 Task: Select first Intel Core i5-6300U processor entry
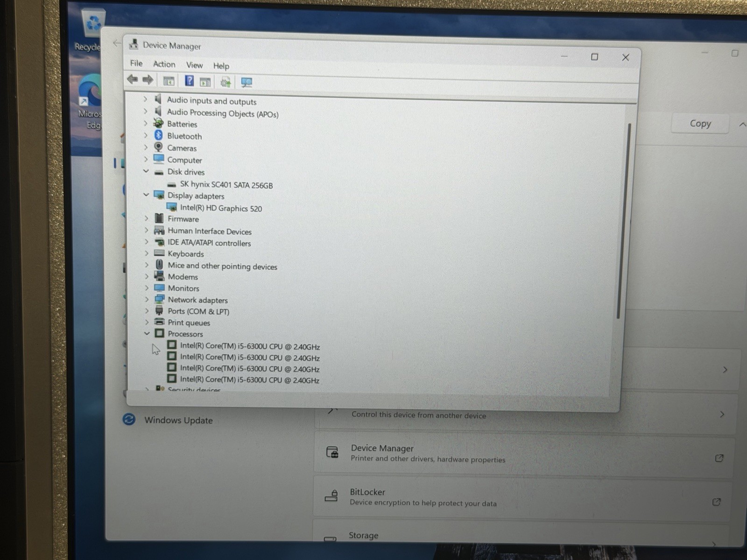[x=250, y=346]
